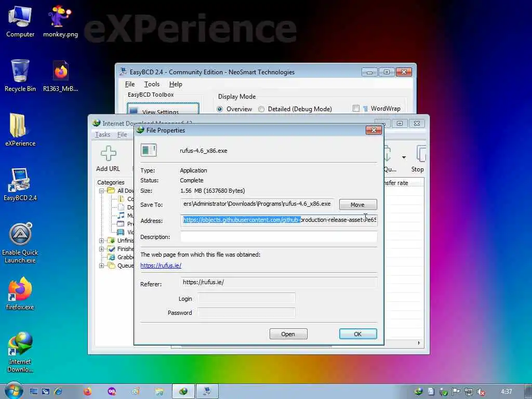
Task: Click the Login input field
Action: [x=246, y=298]
